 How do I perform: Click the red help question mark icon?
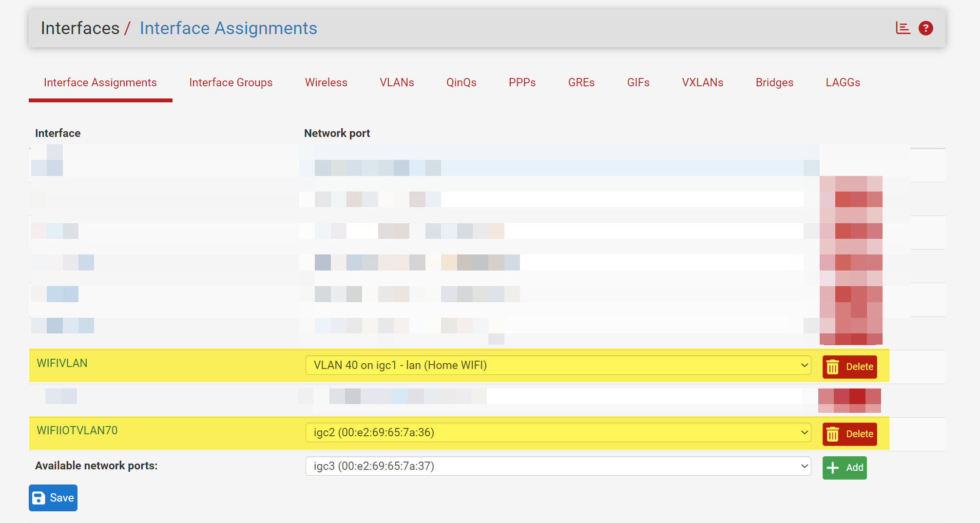click(925, 28)
